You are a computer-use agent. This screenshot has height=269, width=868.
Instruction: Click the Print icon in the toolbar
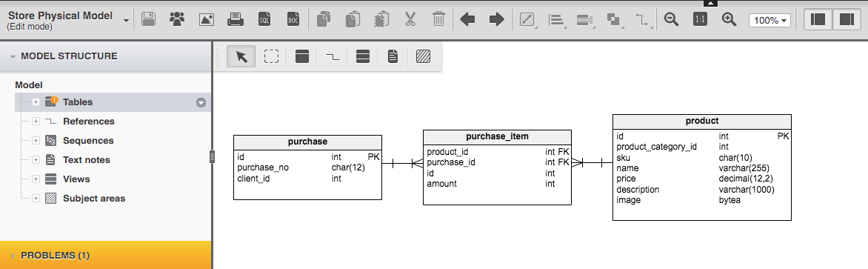236,20
